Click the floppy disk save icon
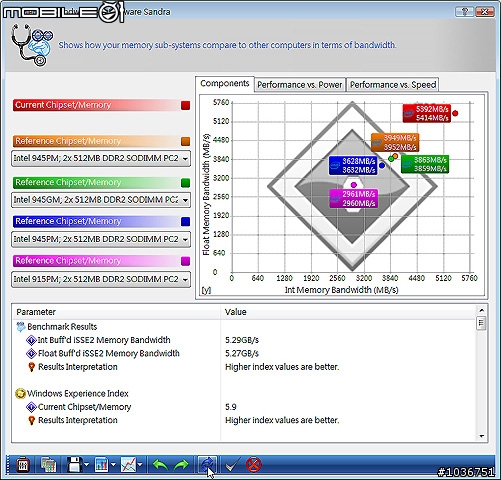This screenshot has width=501, height=480. (75, 464)
